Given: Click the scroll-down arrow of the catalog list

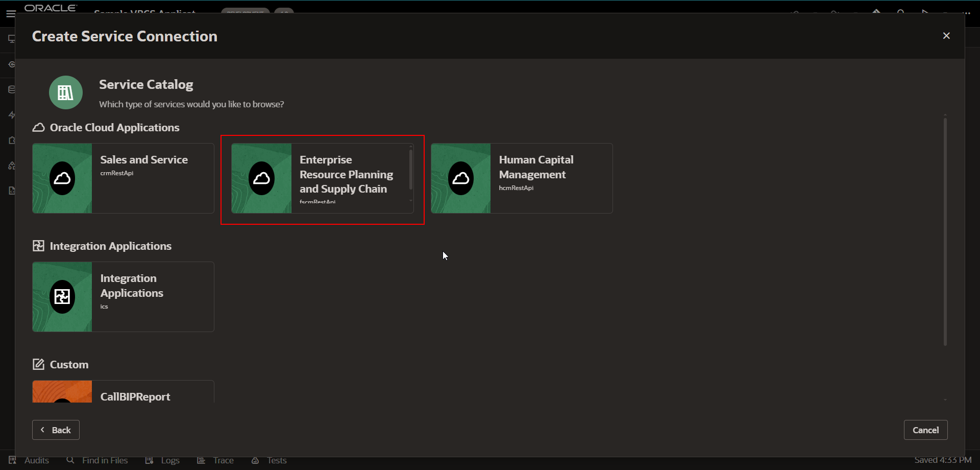Looking at the screenshot, I should [x=945, y=400].
